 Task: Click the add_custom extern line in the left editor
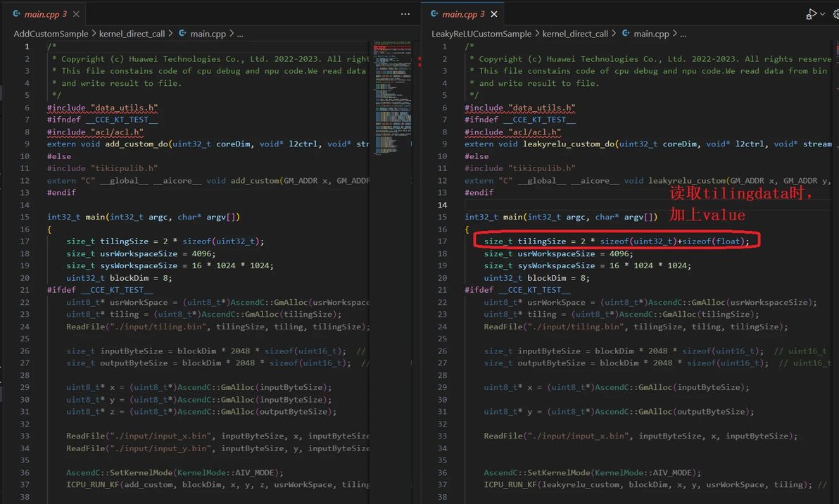(208, 181)
